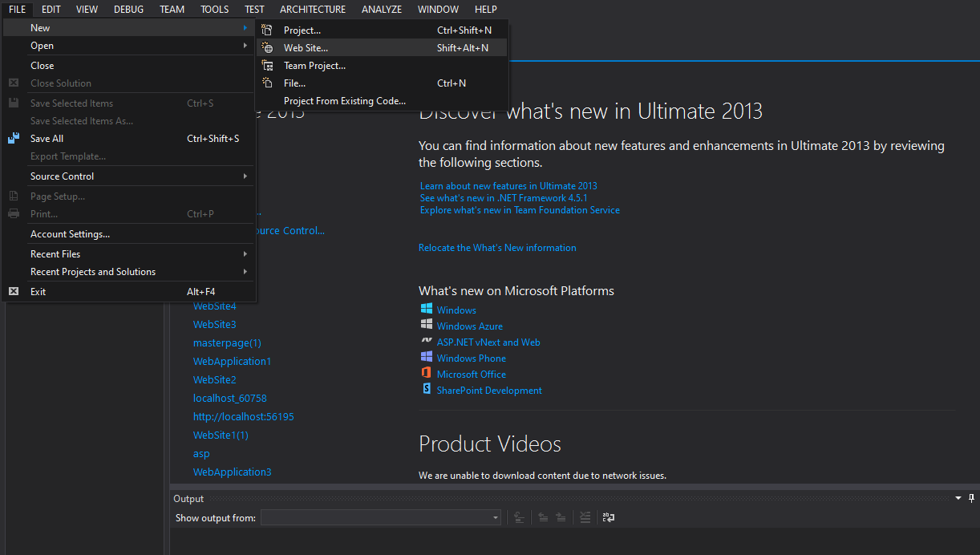Open recent project WebApplication1
The image size is (980, 555).
pos(232,361)
